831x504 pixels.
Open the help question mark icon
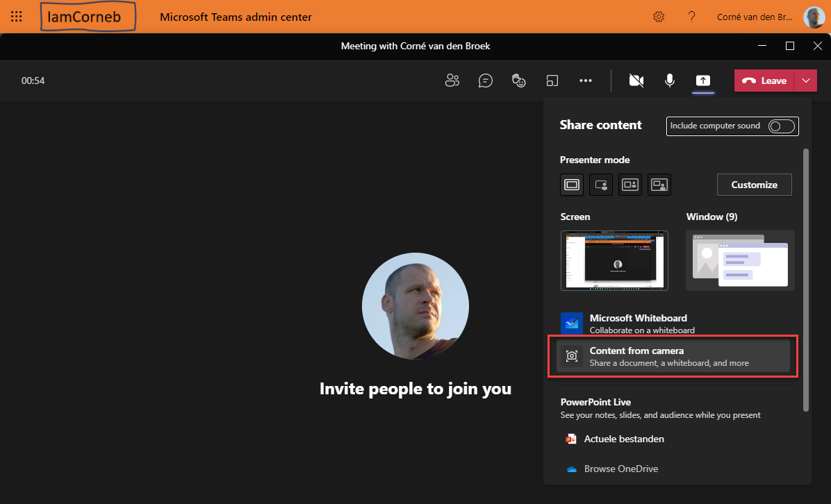(691, 17)
